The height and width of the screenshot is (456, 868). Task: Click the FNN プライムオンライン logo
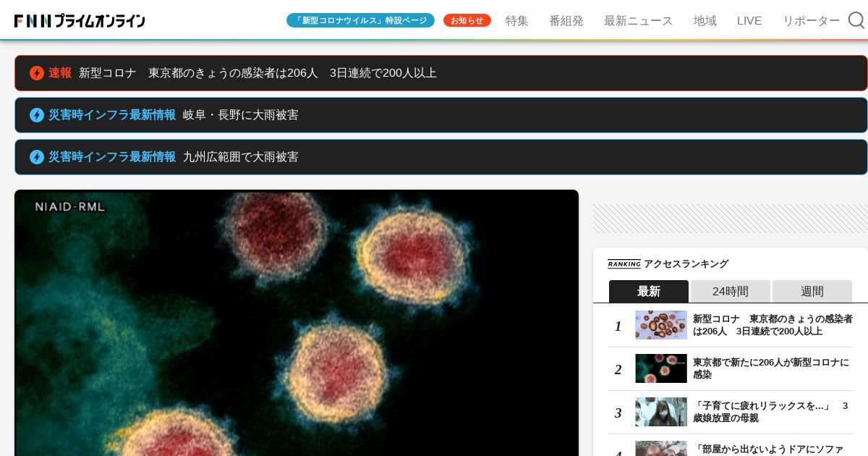click(80, 21)
